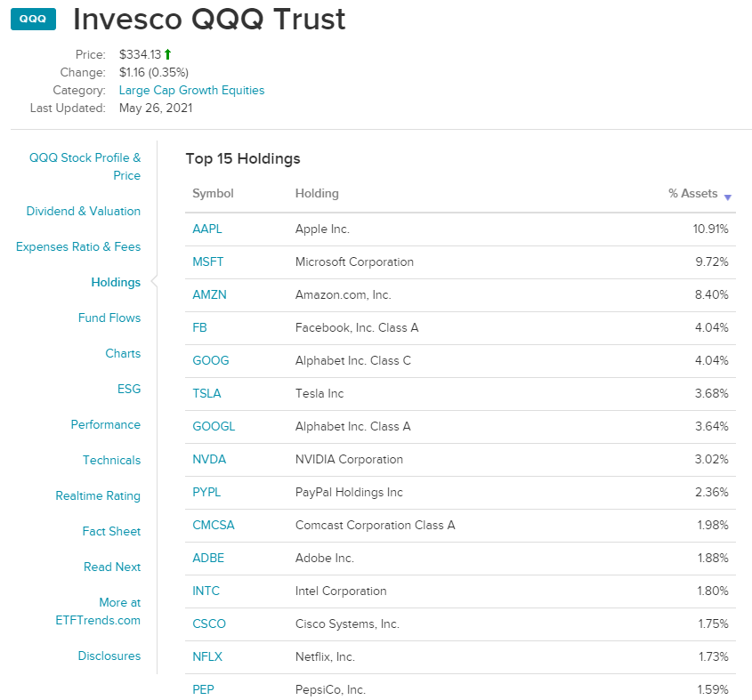Open the NFLX symbol link
The width and height of the screenshot is (752, 700).
pyautogui.click(x=207, y=656)
